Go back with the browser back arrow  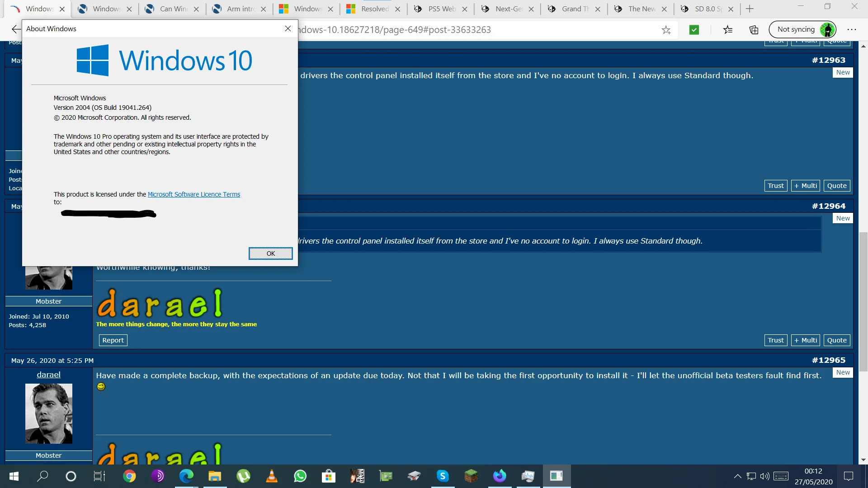tap(16, 29)
